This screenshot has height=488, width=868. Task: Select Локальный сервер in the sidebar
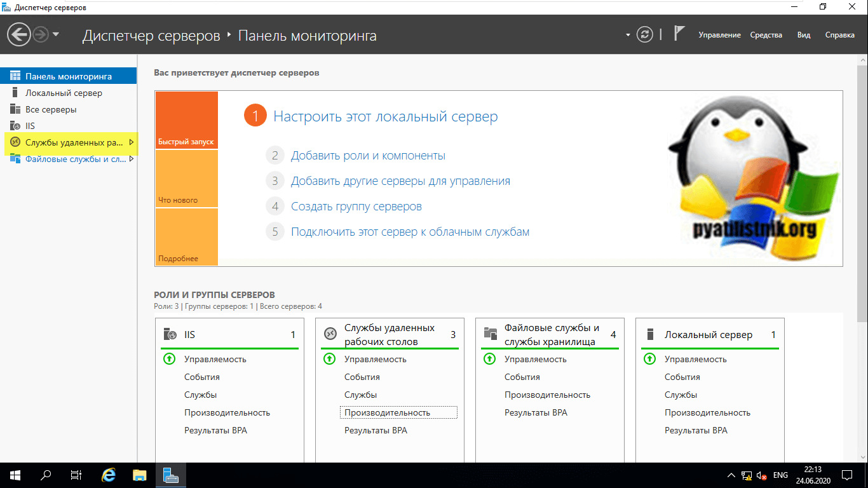64,93
